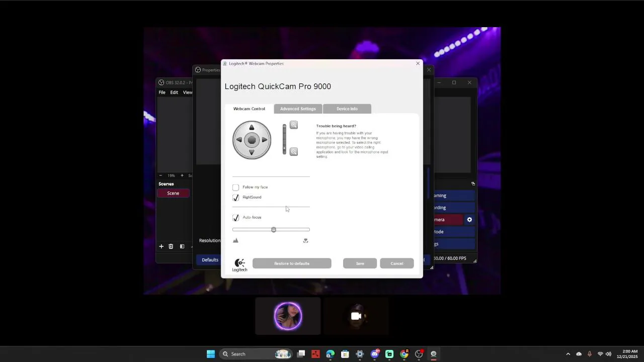Cancel the Logitech webcam dialog

click(x=396, y=263)
